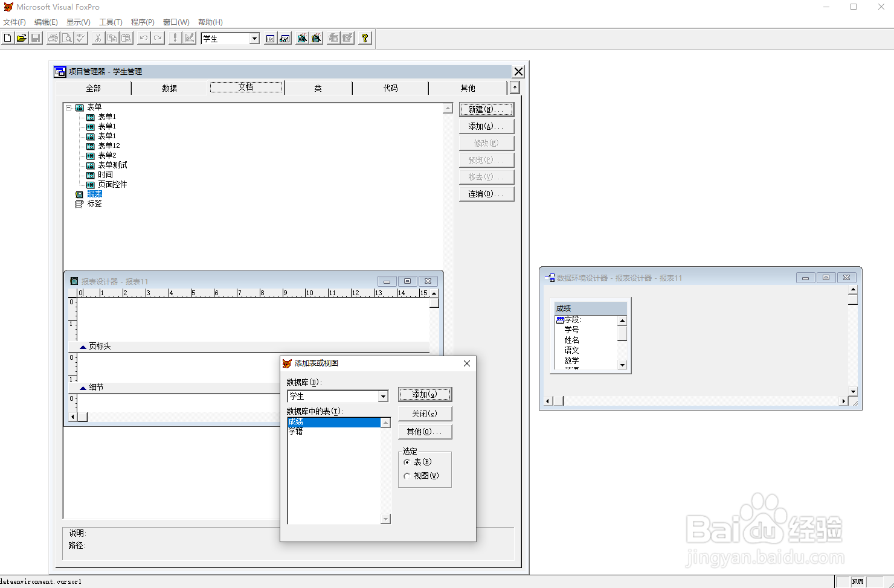Select the 表(B) radio button

pyautogui.click(x=407, y=462)
